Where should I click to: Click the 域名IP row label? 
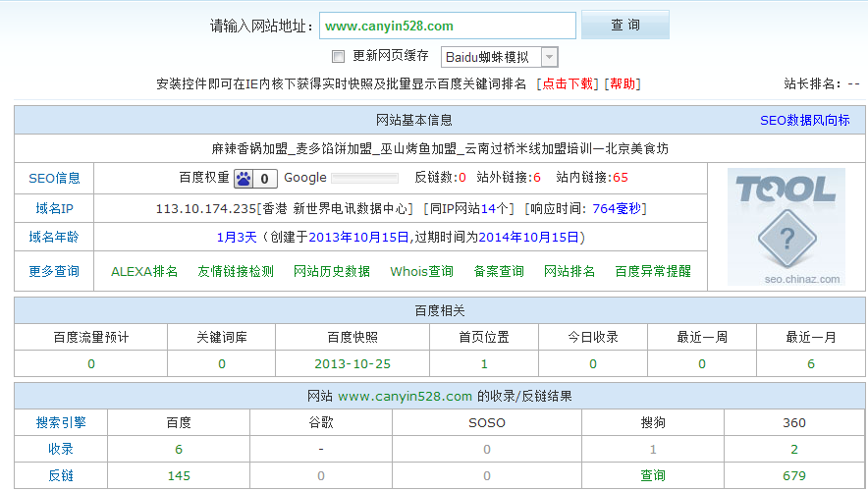(x=54, y=209)
